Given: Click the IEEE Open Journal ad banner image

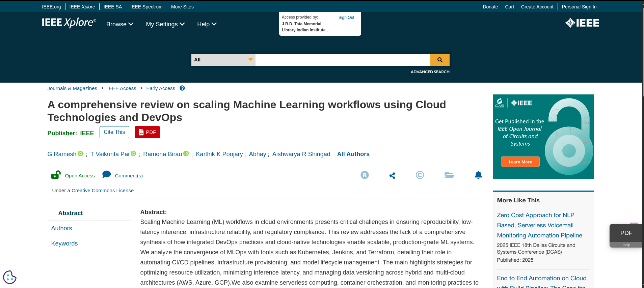Looking at the screenshot, I should 543,137.
